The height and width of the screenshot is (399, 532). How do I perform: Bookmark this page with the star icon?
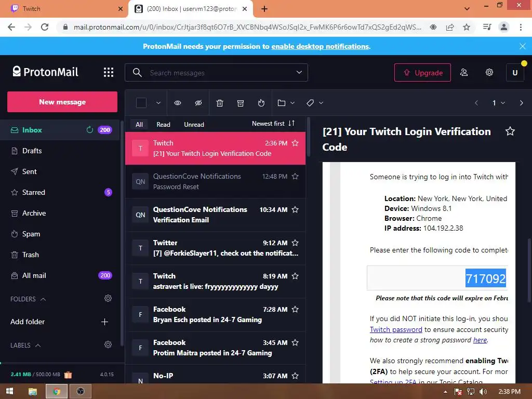[467, 27]
